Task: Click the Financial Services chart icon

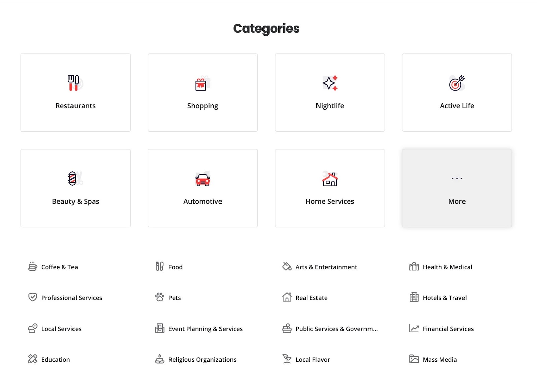Action: coord(414,329)
